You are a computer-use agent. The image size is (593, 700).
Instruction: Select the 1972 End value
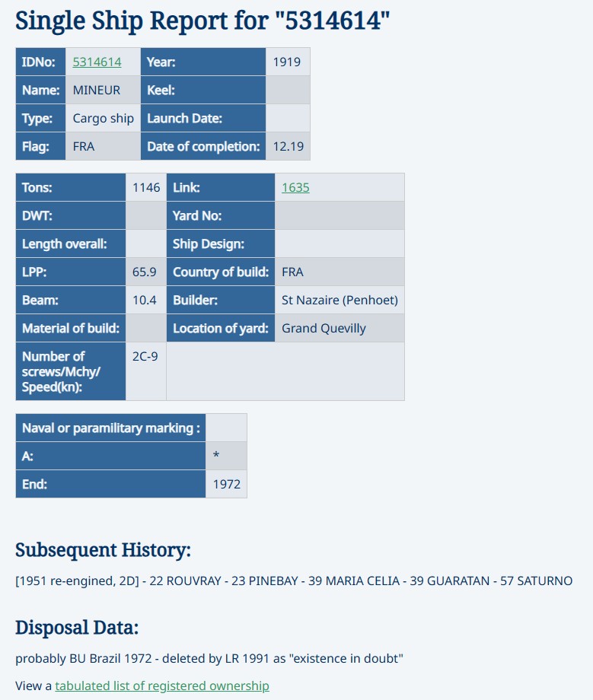[x=226, y=483]
